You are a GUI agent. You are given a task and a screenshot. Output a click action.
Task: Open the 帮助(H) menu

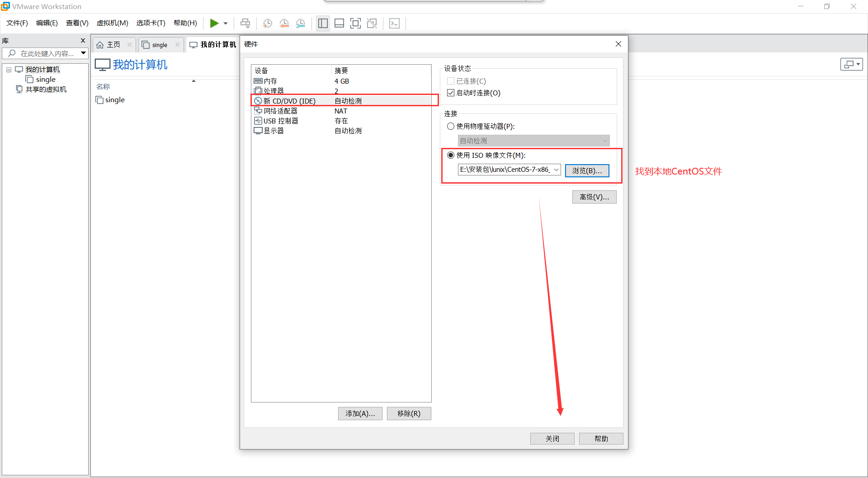coord(185,23)
